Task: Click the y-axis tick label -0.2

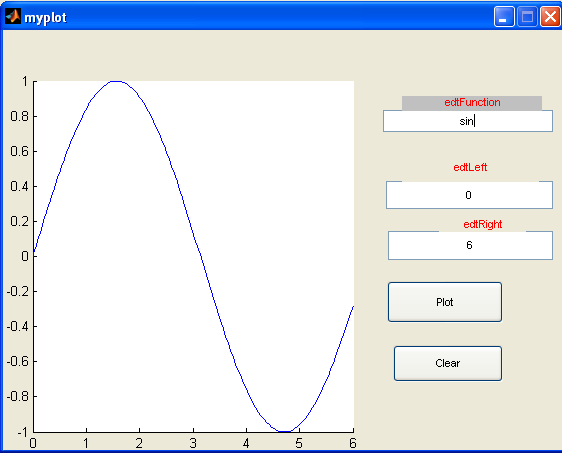Action: [18, 291]
